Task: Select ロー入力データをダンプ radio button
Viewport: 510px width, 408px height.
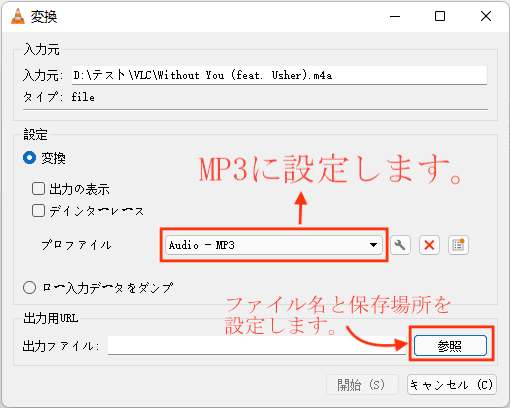Action: click(x=29, y=287)
